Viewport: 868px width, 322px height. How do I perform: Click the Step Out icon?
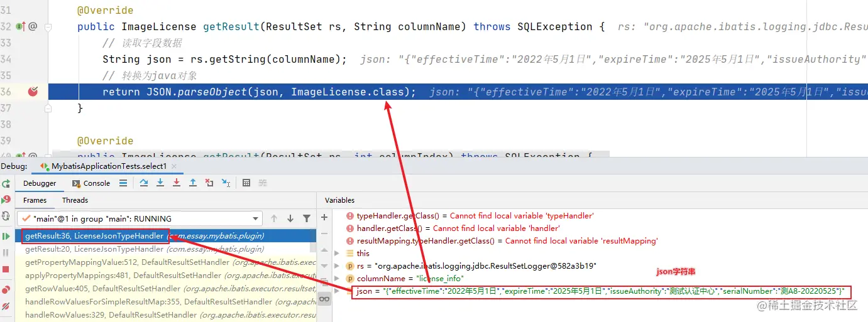(x=193, y=183)
